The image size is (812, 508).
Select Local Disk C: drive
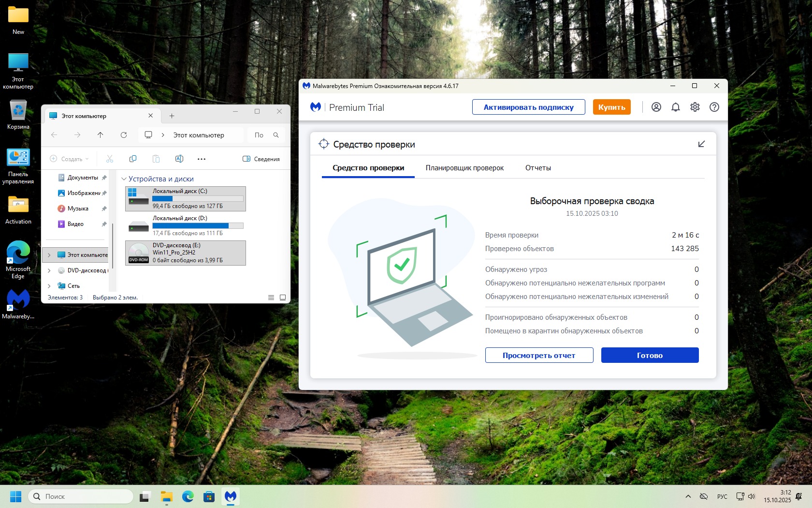coord(186,199)
